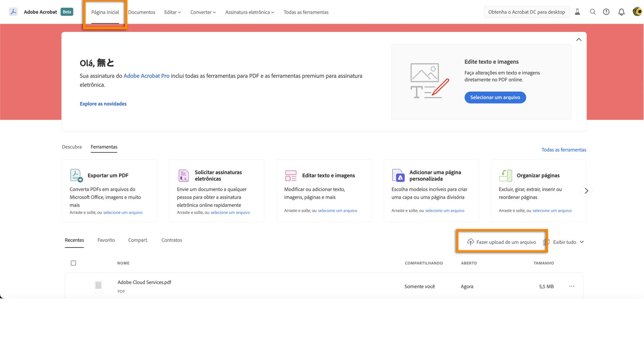Switch to the Descubra tab
644x339 pixels.
(x=72, y=147)
